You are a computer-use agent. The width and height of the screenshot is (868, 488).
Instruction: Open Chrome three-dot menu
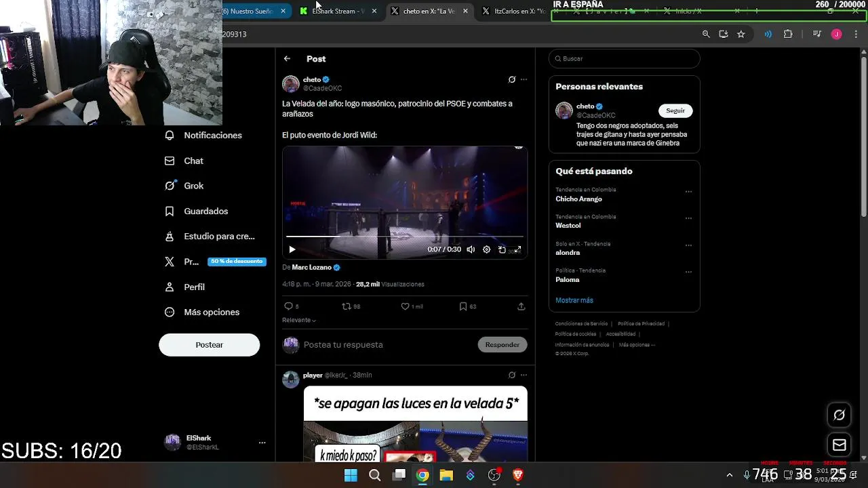click(855, 34)
